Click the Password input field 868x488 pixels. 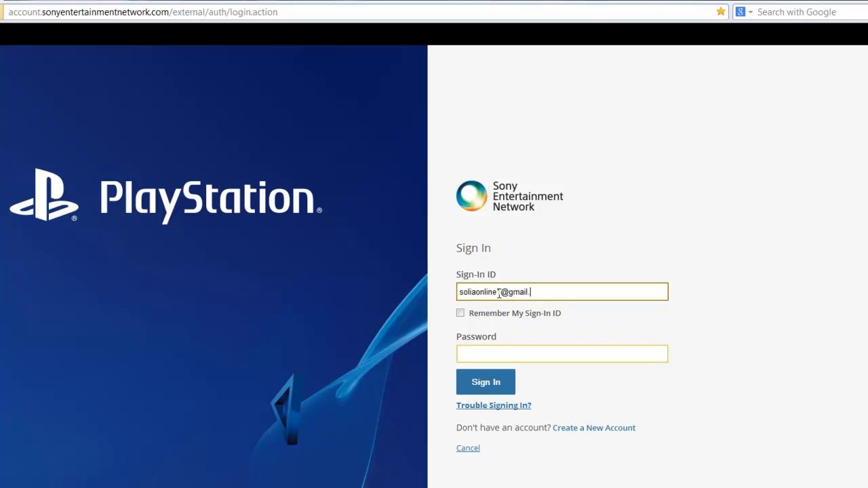click(x=562, y=353)
